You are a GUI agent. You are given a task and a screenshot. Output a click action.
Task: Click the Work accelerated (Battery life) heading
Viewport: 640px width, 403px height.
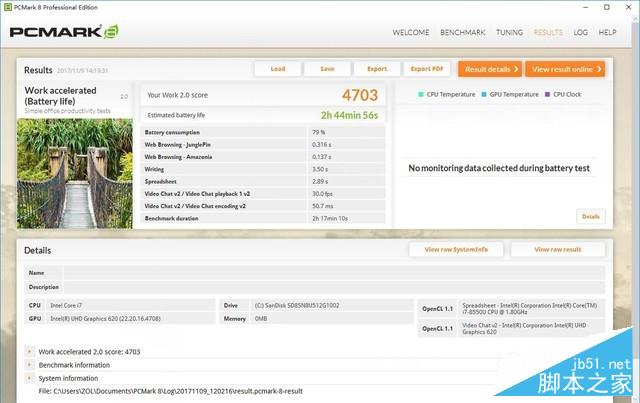click(60, 96)
